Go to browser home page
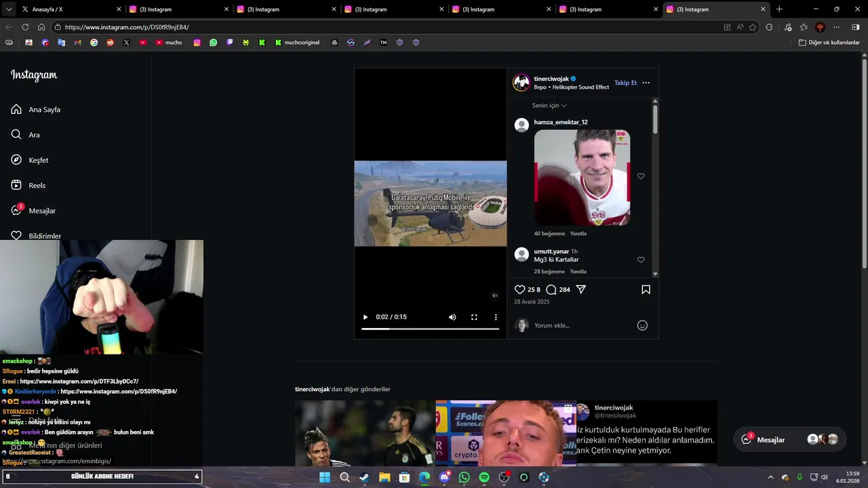This screenshot has height=488, width=868. pyautogui.click(x=41, y=27)
